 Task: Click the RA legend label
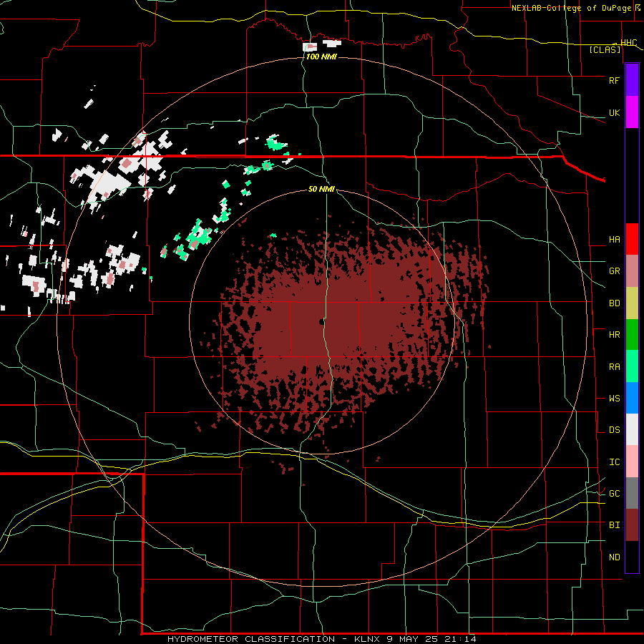click(x=614, y=367)
